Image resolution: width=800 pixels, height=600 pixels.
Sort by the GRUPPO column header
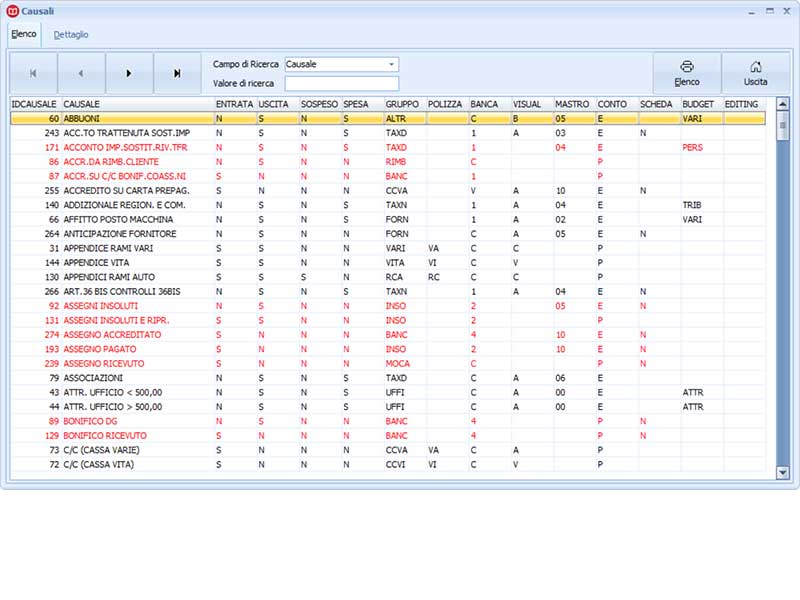tap(405, 104)
